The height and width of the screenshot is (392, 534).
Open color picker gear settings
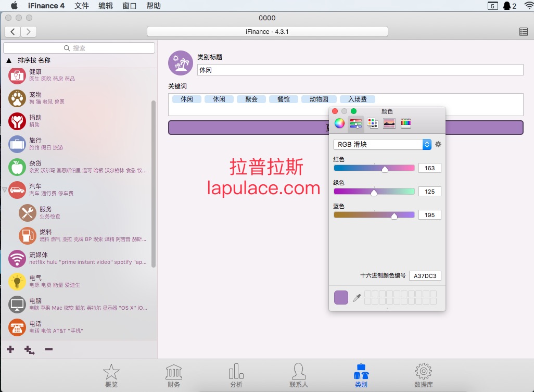tap(438, 144)
